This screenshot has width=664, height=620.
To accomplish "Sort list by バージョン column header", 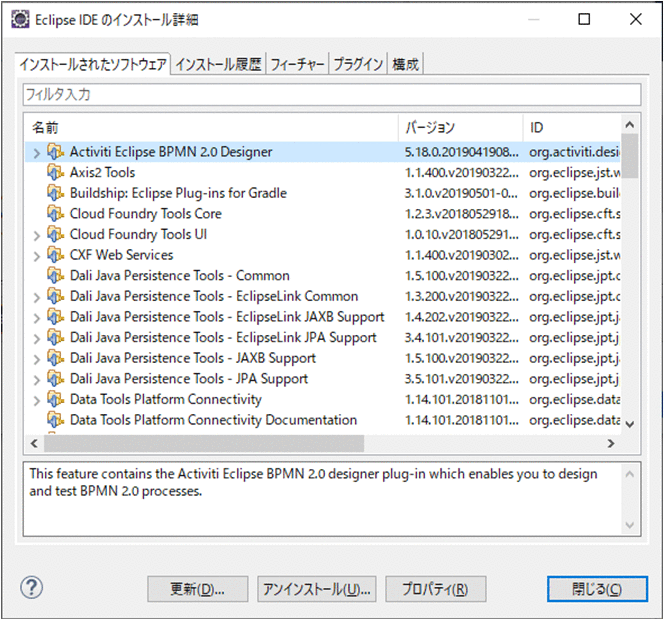I will 461,127.
